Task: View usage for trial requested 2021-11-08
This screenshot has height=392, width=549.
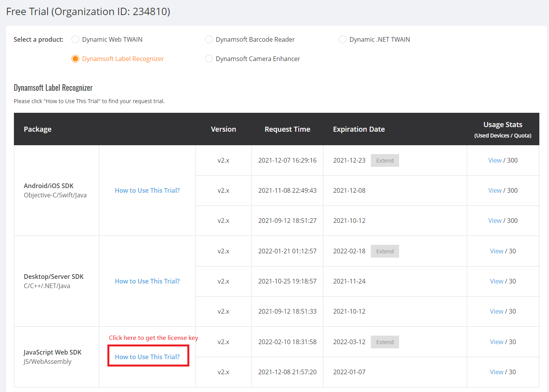Action: click(x=495, y=190)
